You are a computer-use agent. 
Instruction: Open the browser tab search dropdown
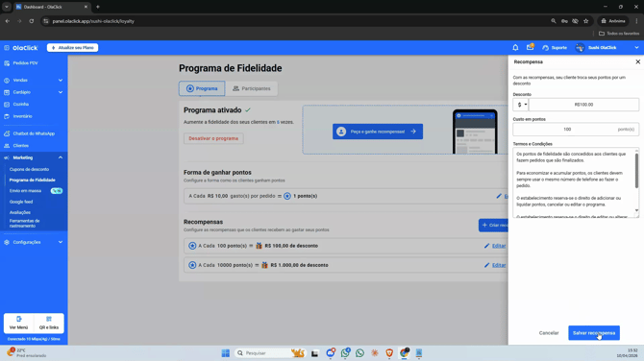point(7,7)
